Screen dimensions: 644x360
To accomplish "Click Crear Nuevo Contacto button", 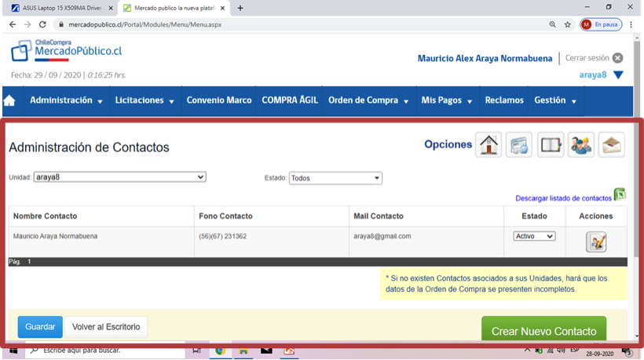I will (543, 329).
